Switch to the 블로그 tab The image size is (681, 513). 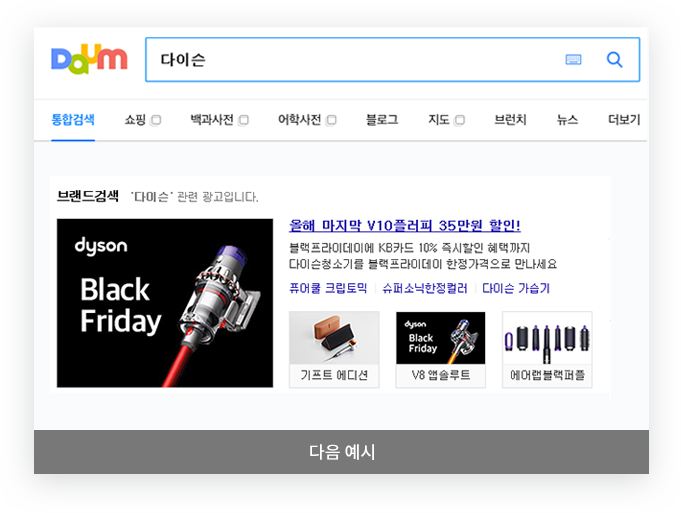(x=382, y=119)
